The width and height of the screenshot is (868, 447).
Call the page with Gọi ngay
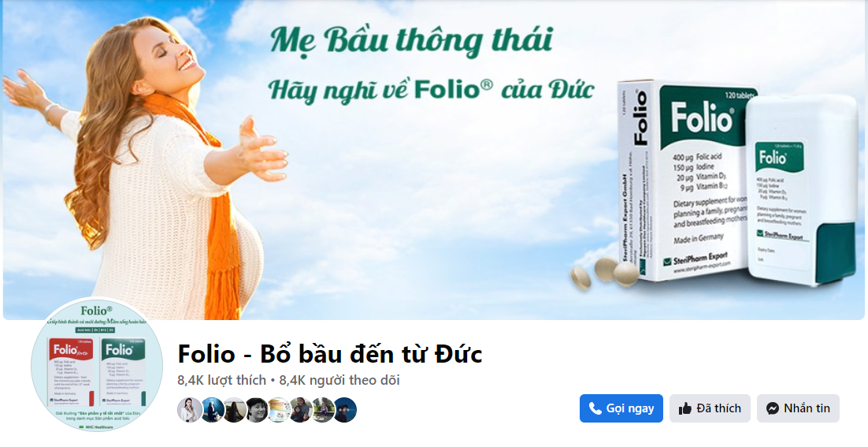[x=621, y=409]
